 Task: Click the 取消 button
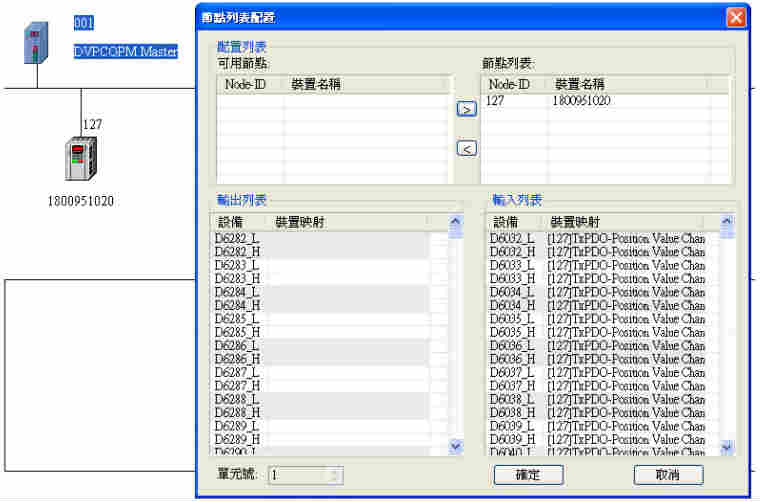point(668,475)
